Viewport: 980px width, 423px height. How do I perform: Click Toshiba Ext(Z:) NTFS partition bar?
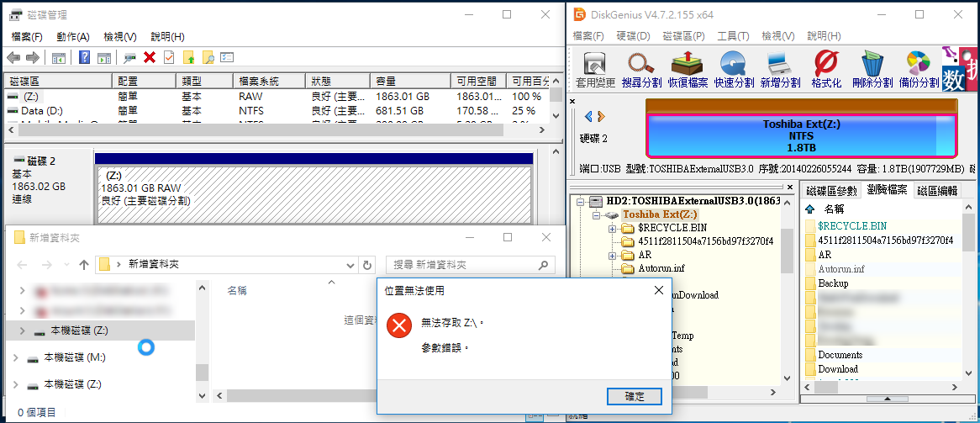coord(802,135)
